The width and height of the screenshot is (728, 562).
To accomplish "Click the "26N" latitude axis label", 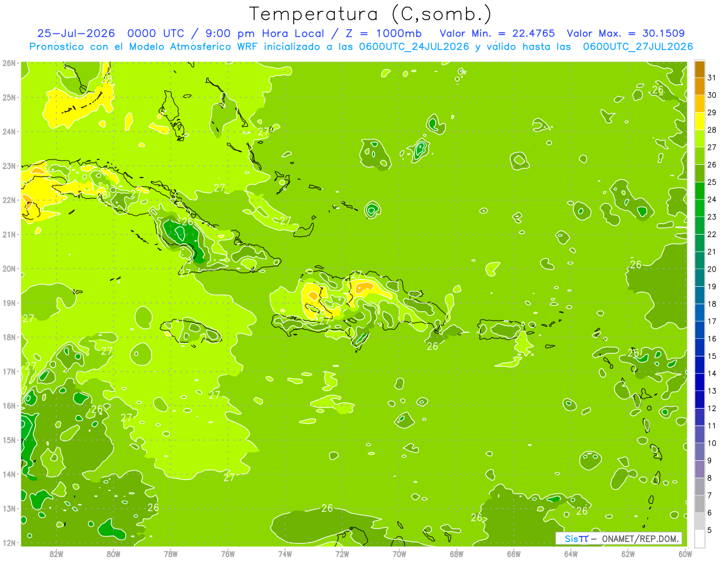I will tap(9, 63).
